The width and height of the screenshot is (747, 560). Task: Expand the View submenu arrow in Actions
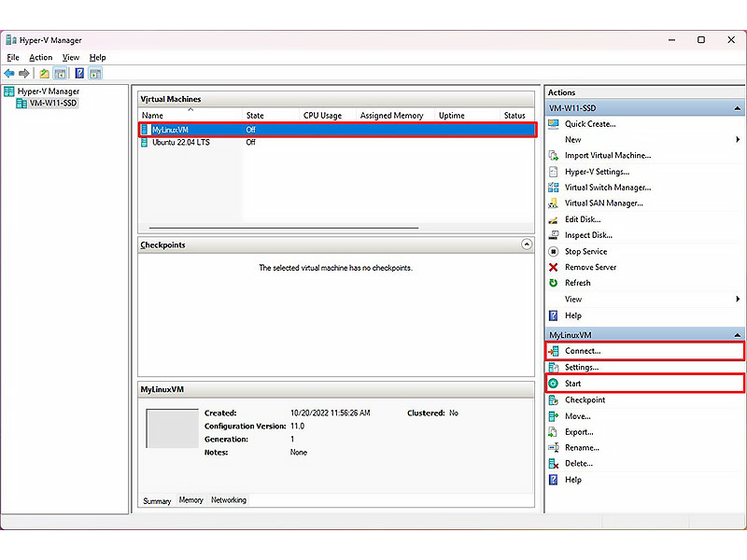738,299
